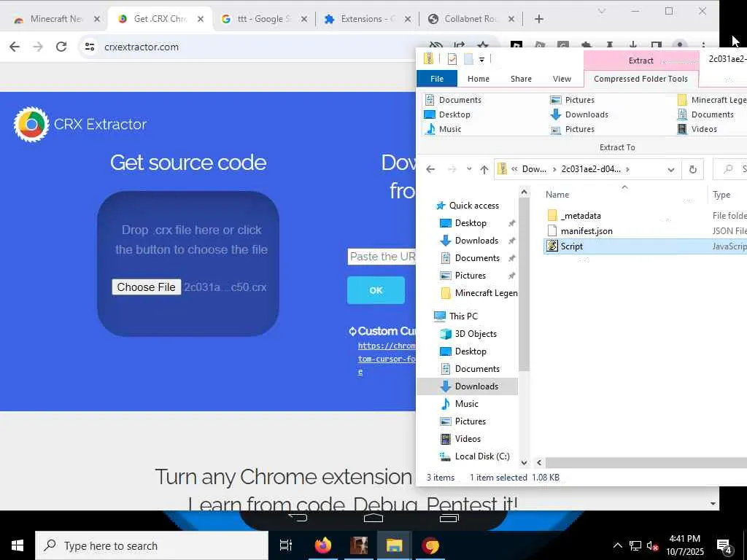The image size is (747, 560).
Task: Open notification center icon
Action: [724, 546]
